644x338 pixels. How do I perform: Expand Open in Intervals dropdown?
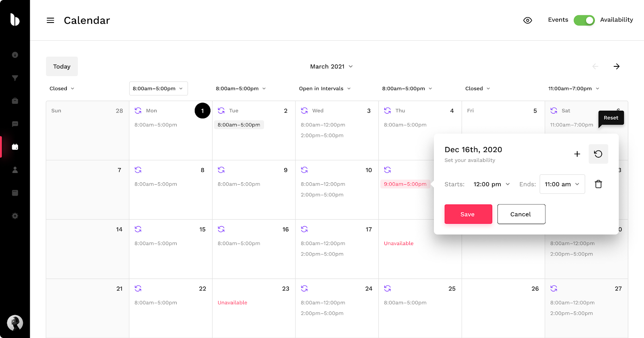(325, 89)
